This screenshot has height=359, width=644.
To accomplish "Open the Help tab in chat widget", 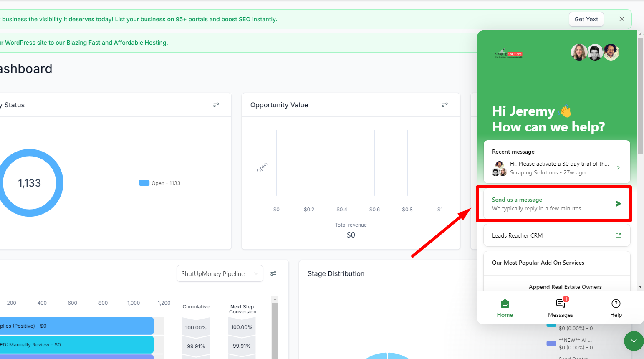I will (x=616, y=308).
